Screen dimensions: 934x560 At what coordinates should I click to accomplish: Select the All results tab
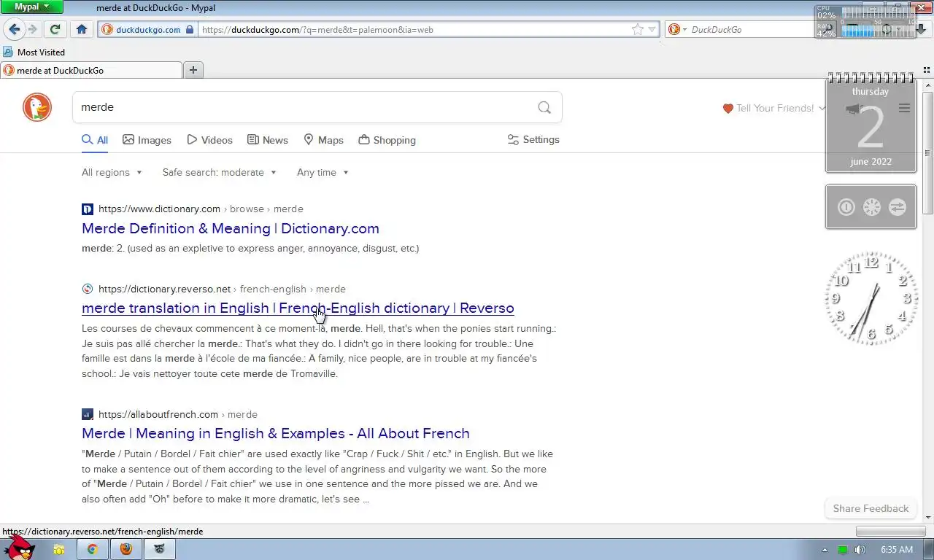95,140
